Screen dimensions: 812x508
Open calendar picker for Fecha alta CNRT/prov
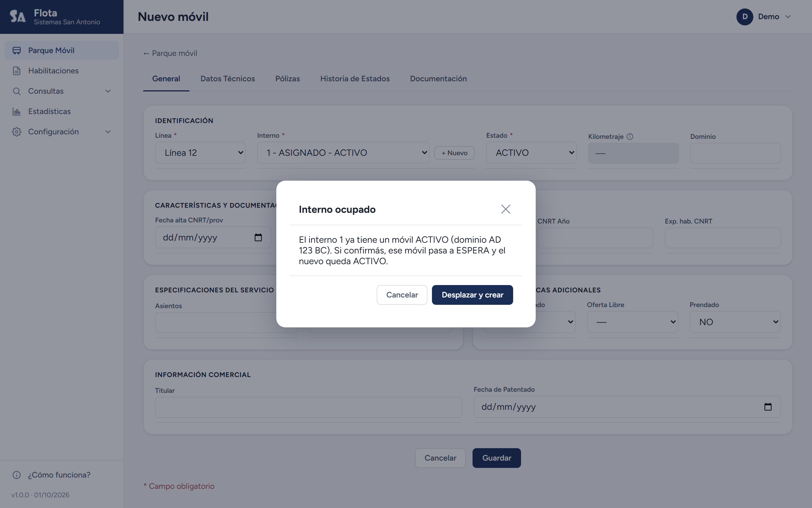pyautogui.click(x=258, y=238)
